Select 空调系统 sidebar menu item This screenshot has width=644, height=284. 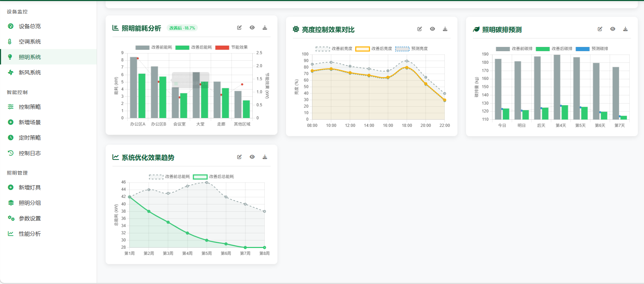click(x=29, y=42)
